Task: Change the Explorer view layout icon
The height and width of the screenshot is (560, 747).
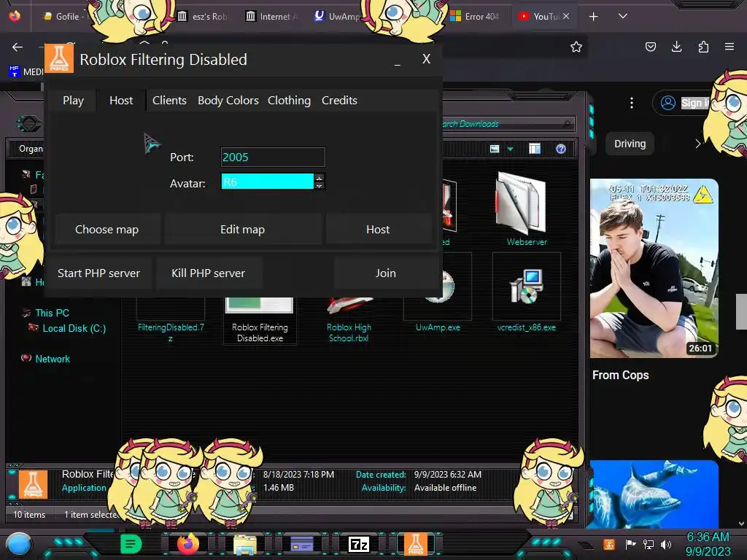Action: (x=495, y=149)
